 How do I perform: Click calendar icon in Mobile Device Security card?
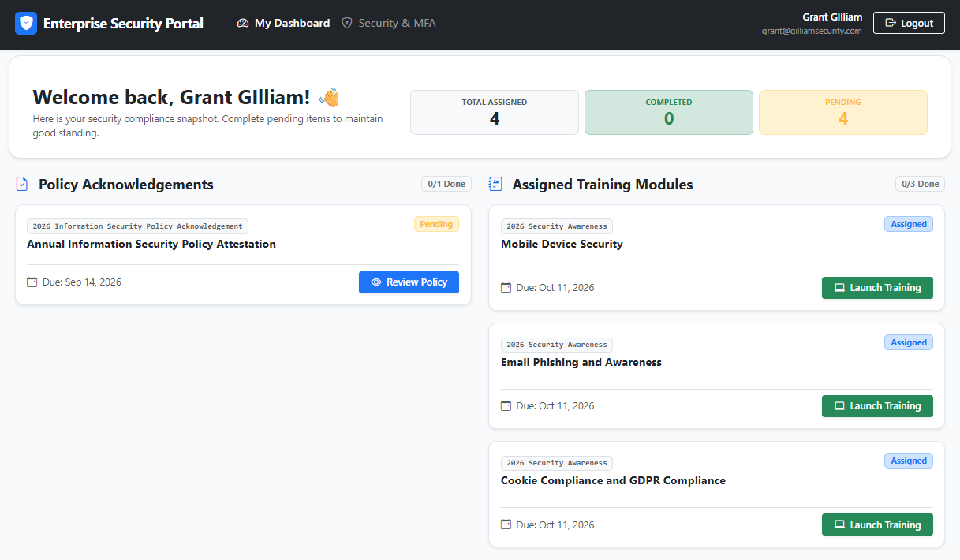[x=506, y=288]
